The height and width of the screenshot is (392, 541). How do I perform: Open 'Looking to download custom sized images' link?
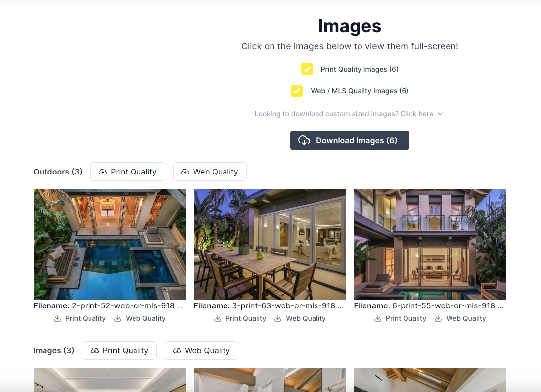tap(344, 114)
